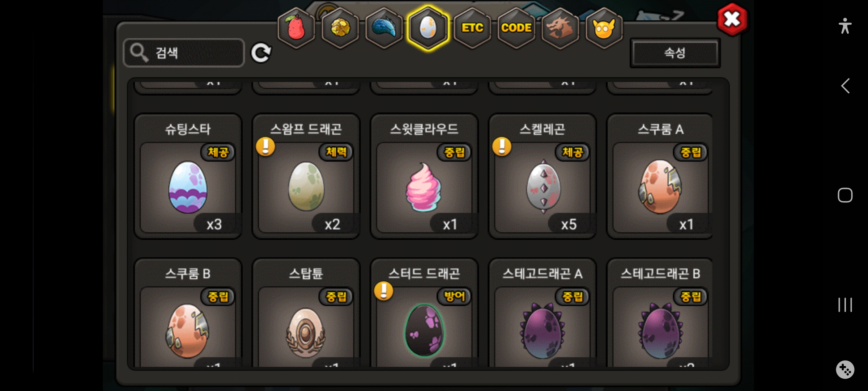Open the fruit food category tab
Screen dimensions: 868x391
[x=296, y=28]
